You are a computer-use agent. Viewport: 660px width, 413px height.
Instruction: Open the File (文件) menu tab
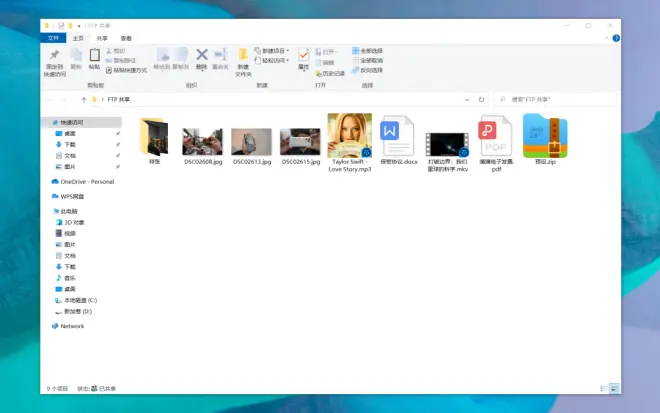(53, 38)
